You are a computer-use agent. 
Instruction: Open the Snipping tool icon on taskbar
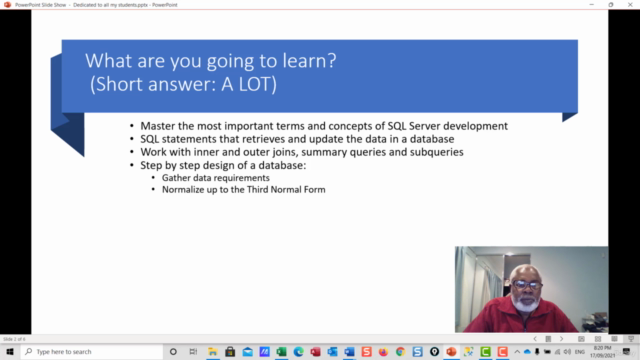[x=468, y=351]
